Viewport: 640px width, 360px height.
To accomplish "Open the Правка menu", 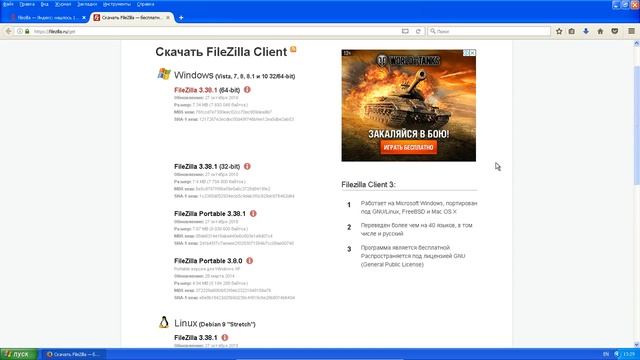I will pos(27,4).
